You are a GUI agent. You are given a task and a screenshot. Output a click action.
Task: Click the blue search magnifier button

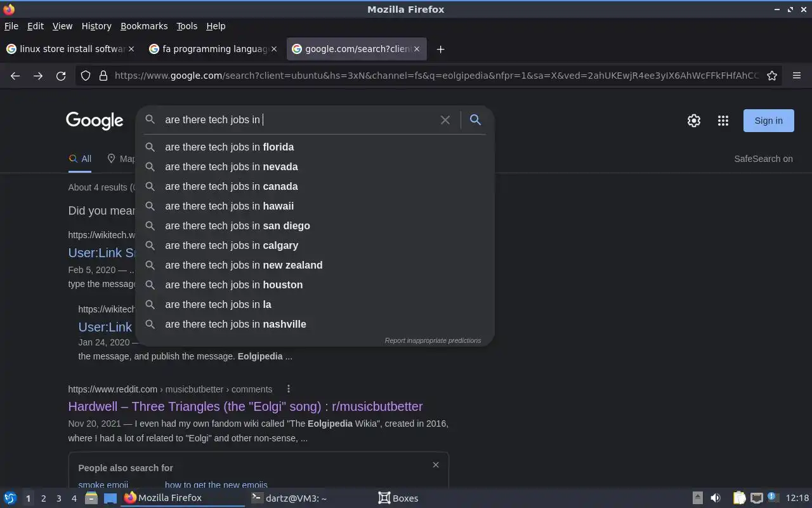coord(475,119)
